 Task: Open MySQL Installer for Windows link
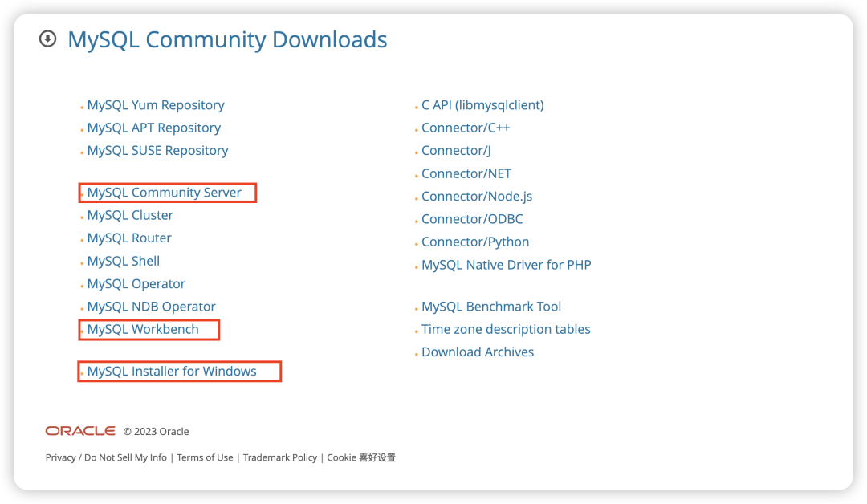click(172, 372)
